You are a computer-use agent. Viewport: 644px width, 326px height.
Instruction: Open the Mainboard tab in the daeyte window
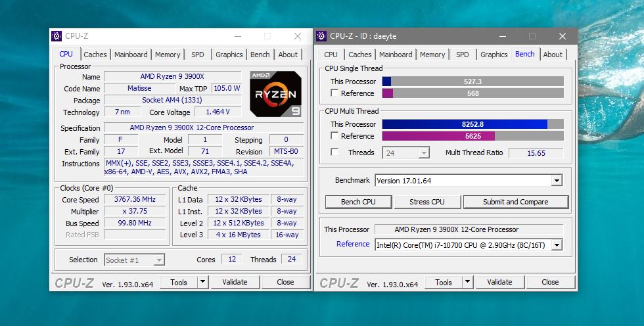pyautogui.click(x=396, y=55)
